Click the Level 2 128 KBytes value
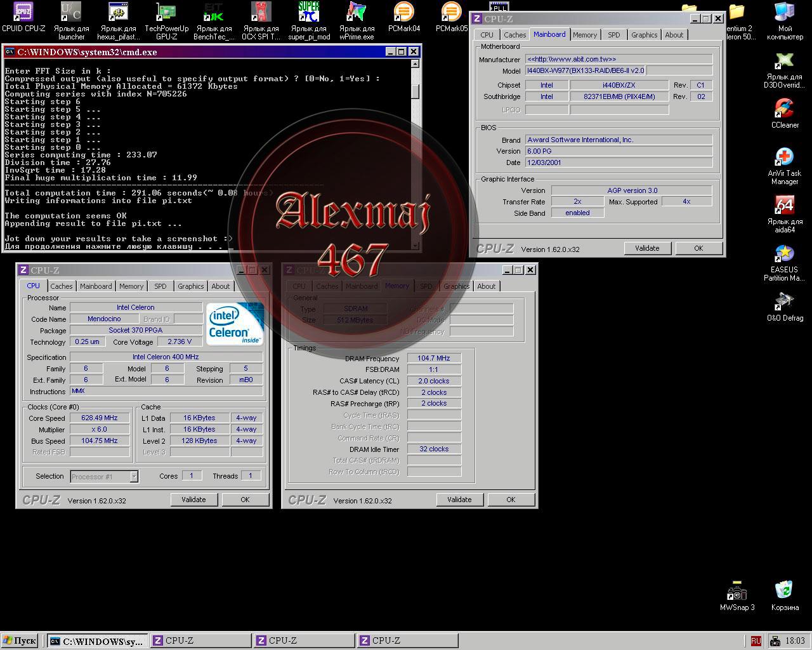This screenshot has width=812, height=650. click(200, 441)
